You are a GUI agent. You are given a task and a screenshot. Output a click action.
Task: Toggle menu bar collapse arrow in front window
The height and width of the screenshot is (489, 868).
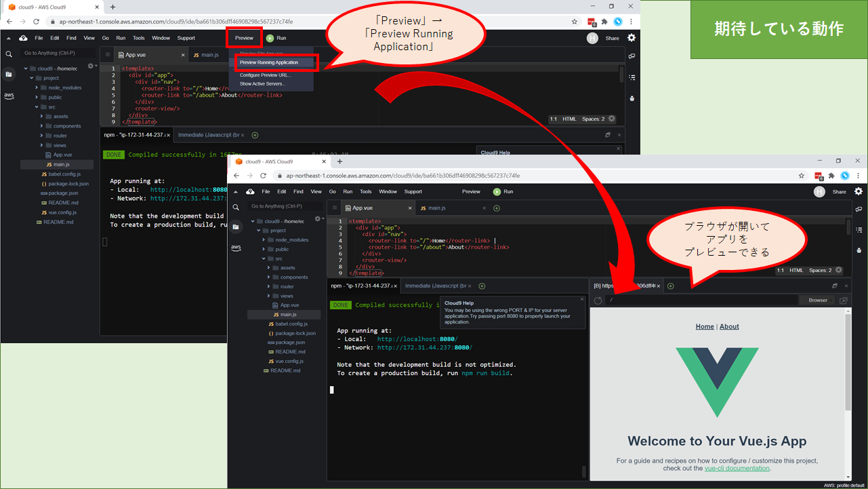(236, 191)
